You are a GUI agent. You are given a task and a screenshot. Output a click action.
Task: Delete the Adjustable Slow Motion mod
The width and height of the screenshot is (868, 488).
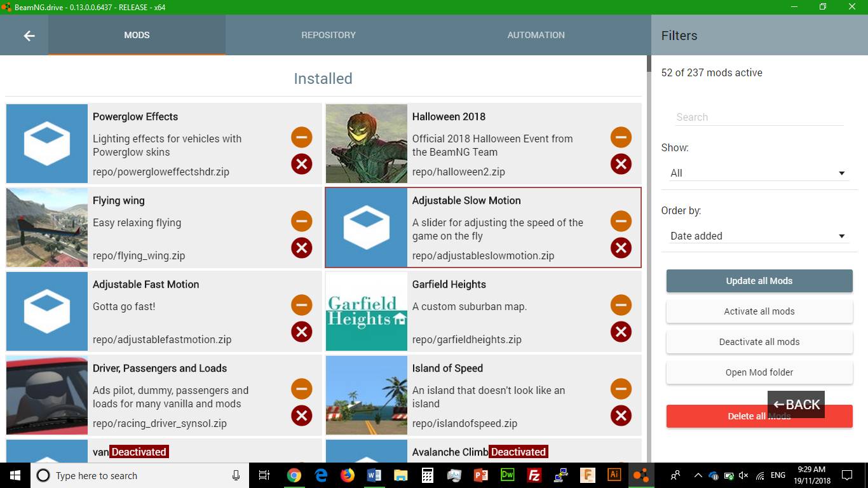pyautogui.click(x=621, y=248)
